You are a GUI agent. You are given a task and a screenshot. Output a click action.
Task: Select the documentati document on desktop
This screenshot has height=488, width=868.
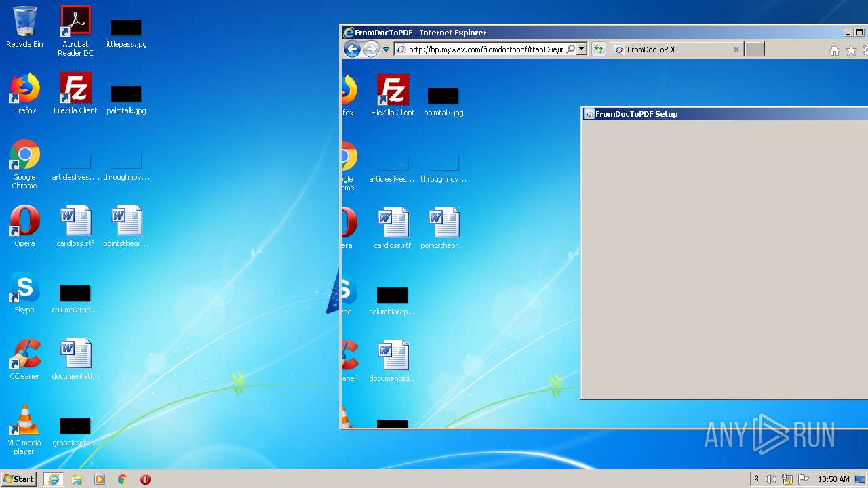pyautogui.click(x=75, y=359)
